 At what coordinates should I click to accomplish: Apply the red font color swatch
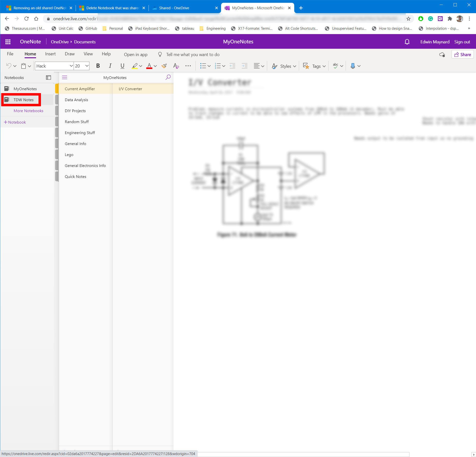[149, 66]
